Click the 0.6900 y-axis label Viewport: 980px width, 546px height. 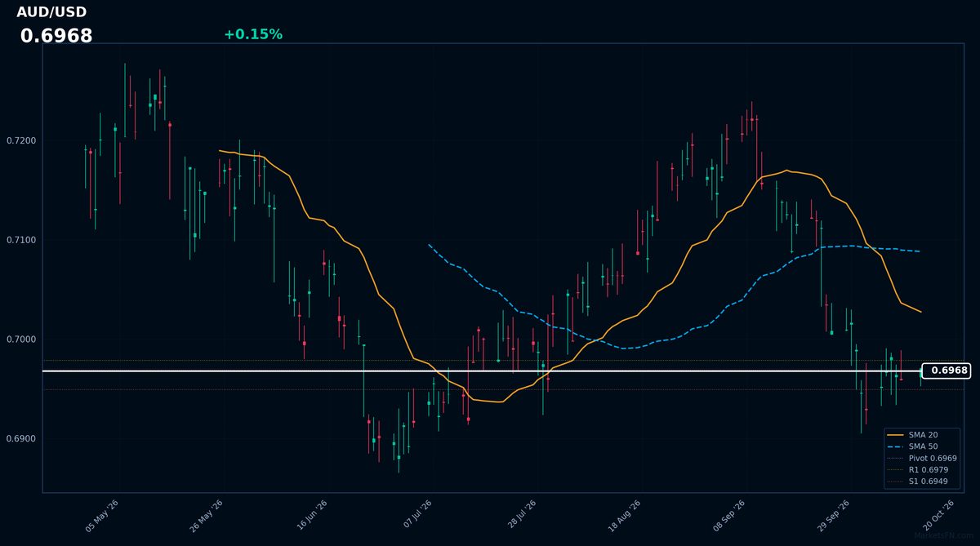click(22, 439)
